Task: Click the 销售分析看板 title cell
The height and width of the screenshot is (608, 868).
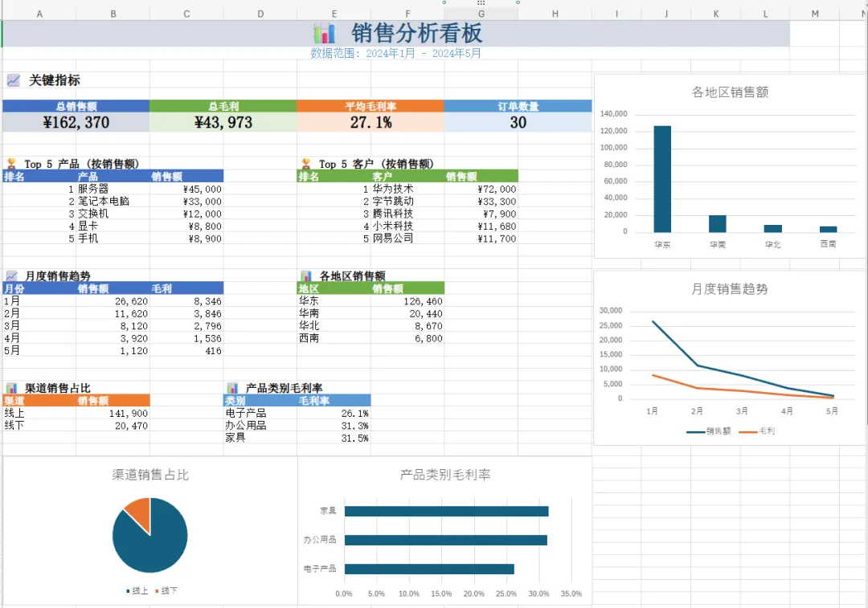Action: pyautogui.click(x=396, y=33)
